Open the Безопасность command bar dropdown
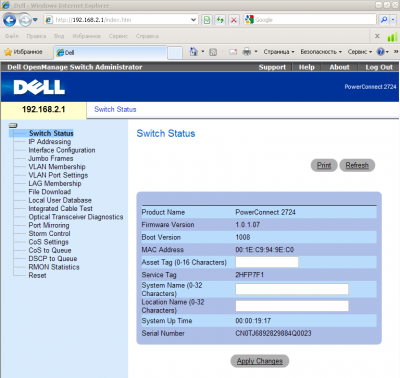This screenshot has width=400, height=378. pos(321,52)
